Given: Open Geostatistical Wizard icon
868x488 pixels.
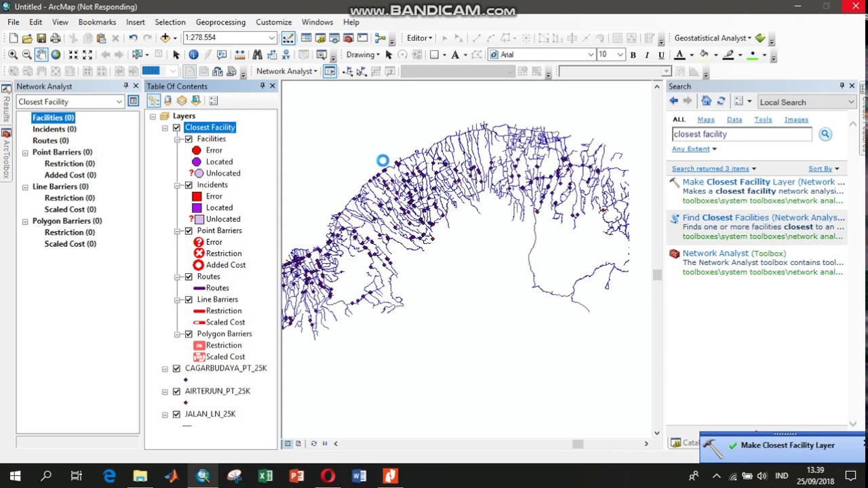Looking at the screenshot, I should tap(760, 38).
